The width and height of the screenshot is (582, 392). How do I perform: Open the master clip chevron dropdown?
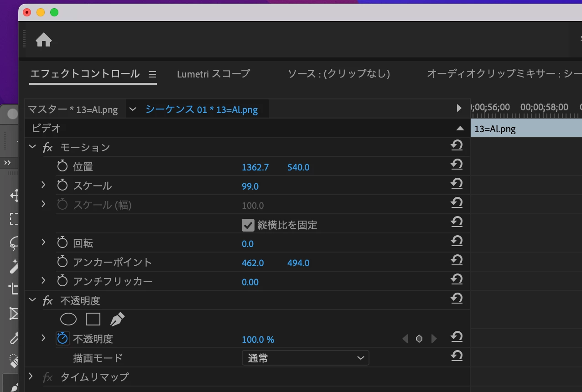tap(133, 109)
